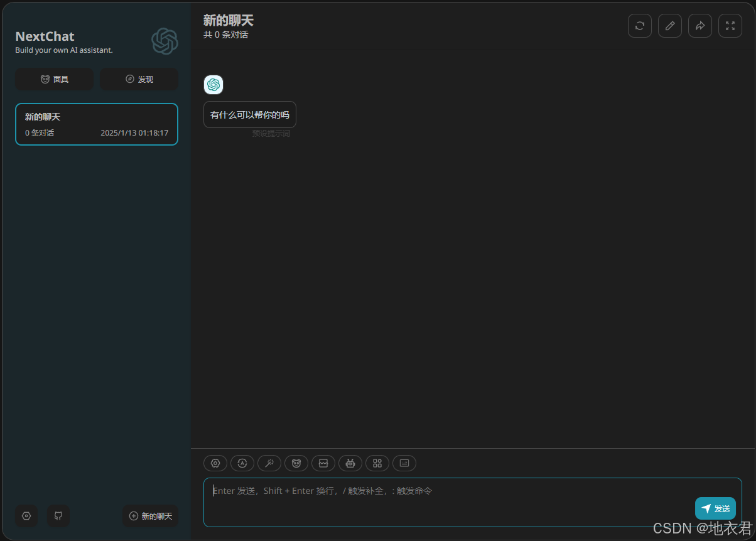
Task: Open model selector robot icon
Action: 350,463
